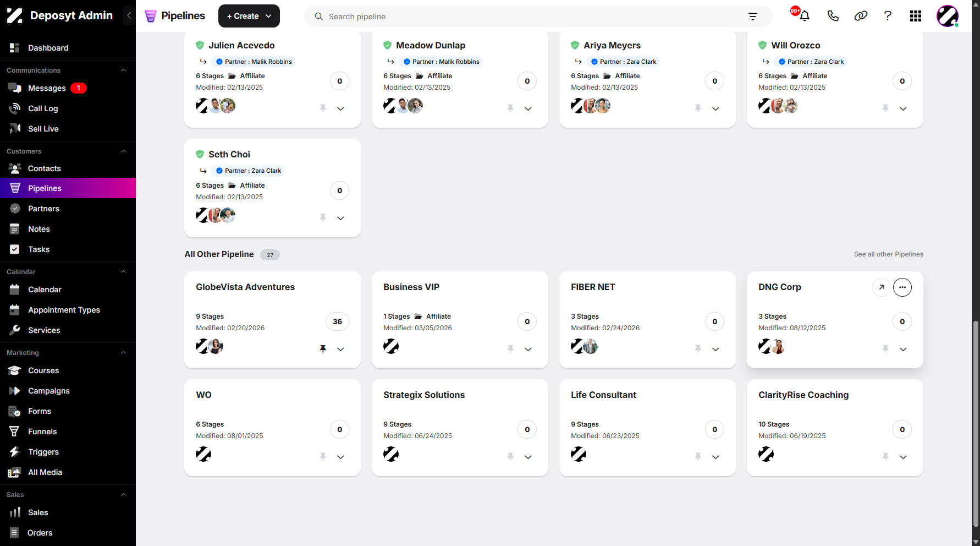Open the help question mark icon
980x546 pixels.
pos(888,16)
